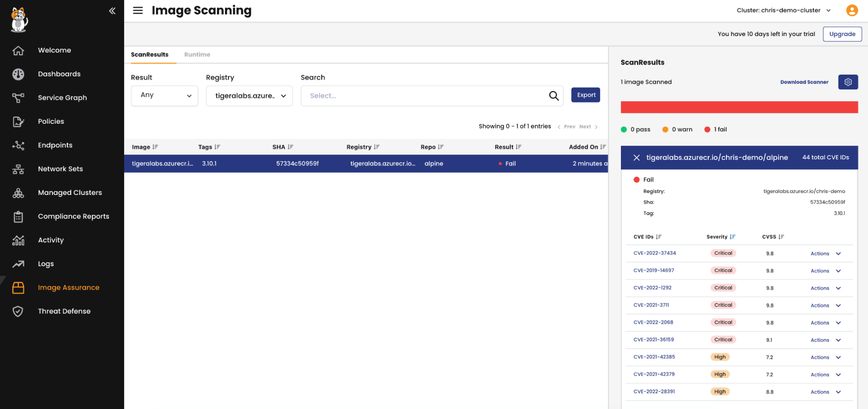
Task: Click the red scan results bar
Action: point(739,107)
